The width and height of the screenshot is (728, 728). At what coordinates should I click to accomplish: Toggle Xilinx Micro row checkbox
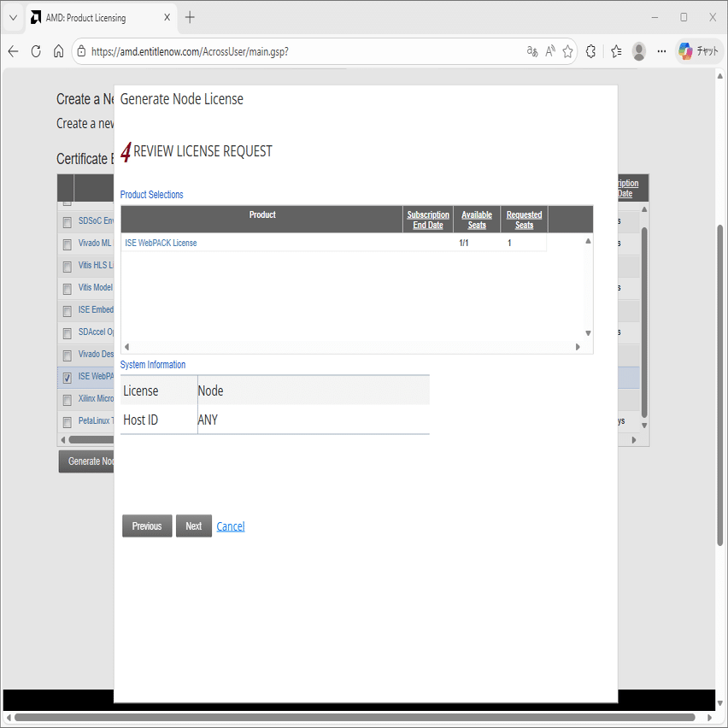[67, 400]
